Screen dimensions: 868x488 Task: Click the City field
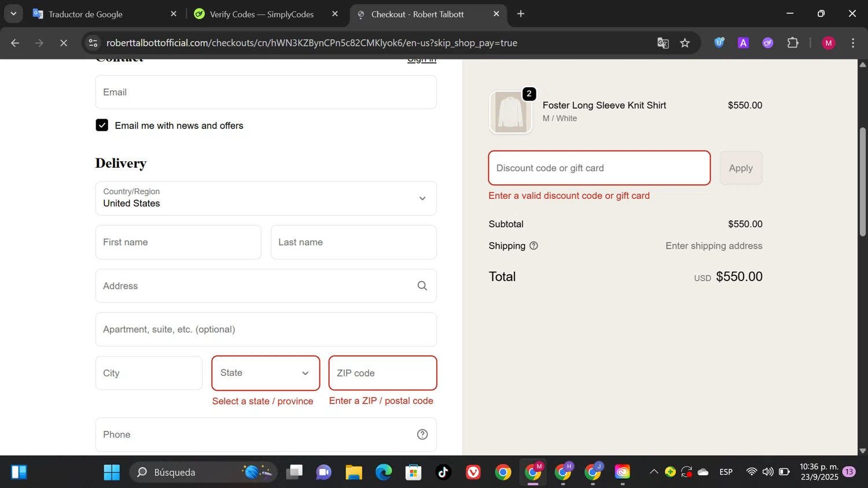coord(149,373)
